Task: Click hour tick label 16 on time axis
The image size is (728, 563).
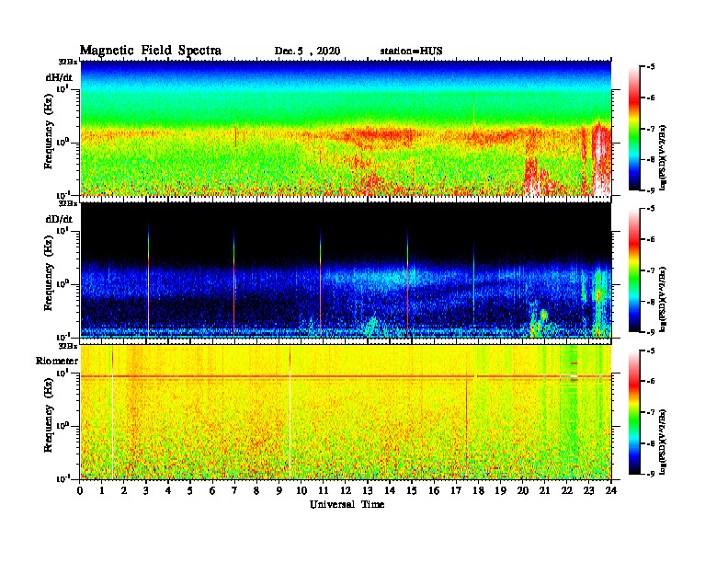Action: (x=434, y=490)
